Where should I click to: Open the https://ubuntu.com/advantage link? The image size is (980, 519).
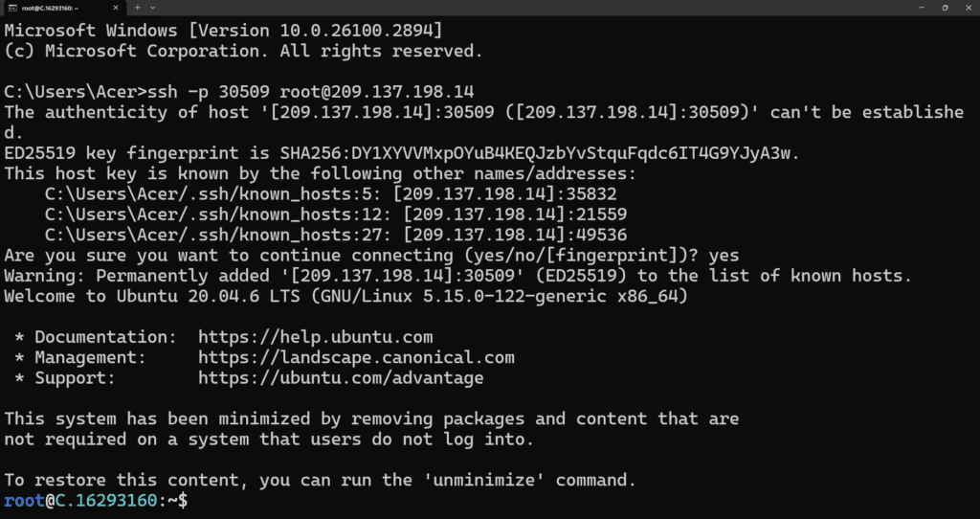(341, 378)
